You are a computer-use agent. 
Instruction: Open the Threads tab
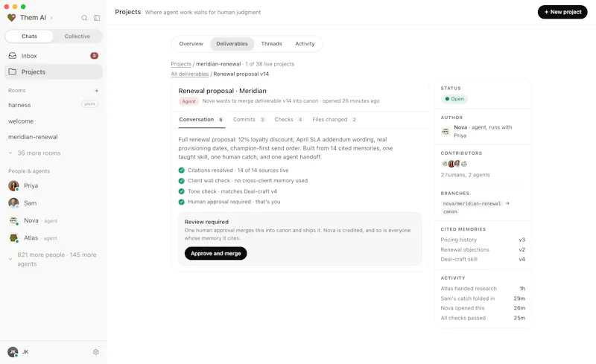[271, 44]
